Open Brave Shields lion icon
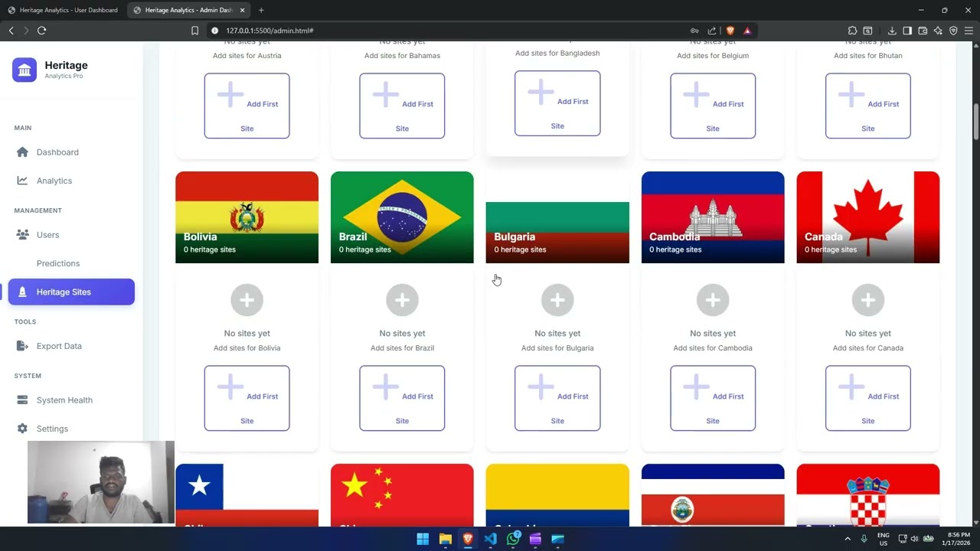 point(730,31)
